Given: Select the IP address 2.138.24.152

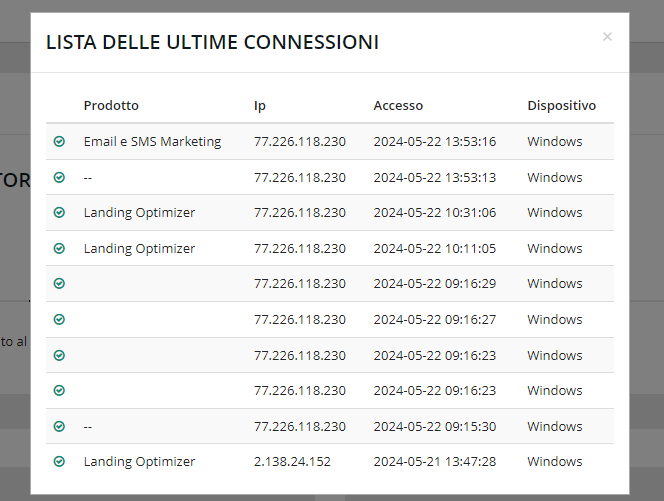Looking at the screenshot, I should pos(292,462).
